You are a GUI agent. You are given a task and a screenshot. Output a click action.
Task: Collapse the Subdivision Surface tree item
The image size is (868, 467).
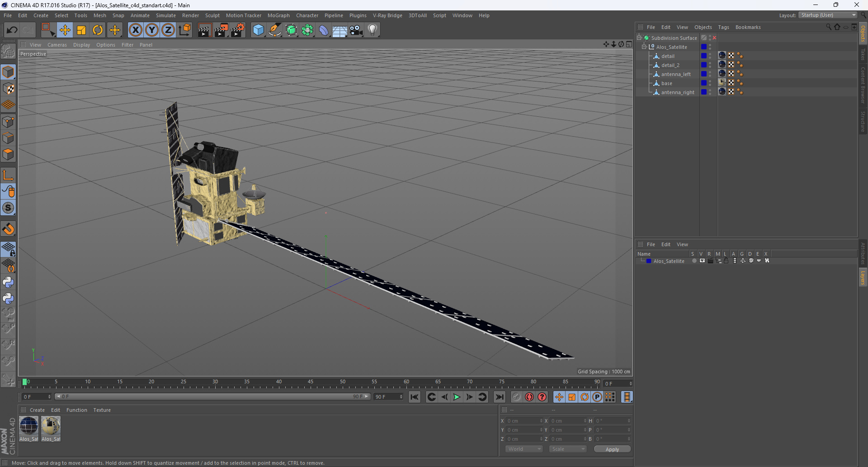(x=639, y=38)
